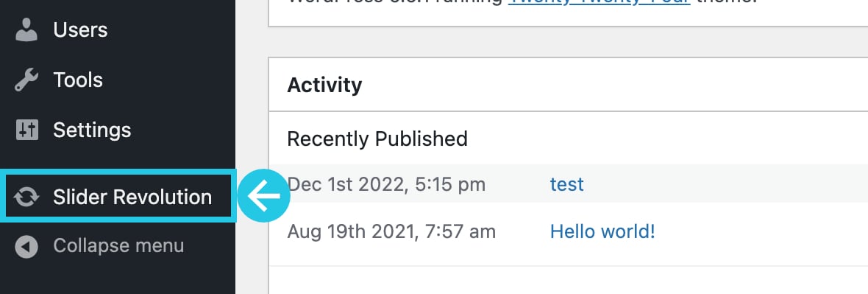Toggle the Activity widget header
The width and height of the screenshot is (868, 294).
coord(568,85)
